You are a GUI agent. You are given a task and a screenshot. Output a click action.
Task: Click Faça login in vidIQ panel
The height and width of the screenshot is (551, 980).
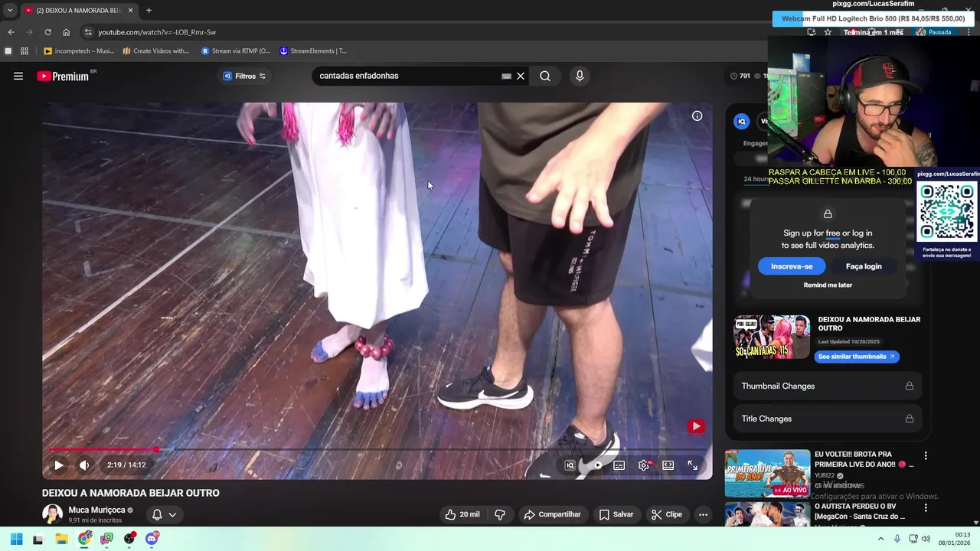(x=864, y=266)
